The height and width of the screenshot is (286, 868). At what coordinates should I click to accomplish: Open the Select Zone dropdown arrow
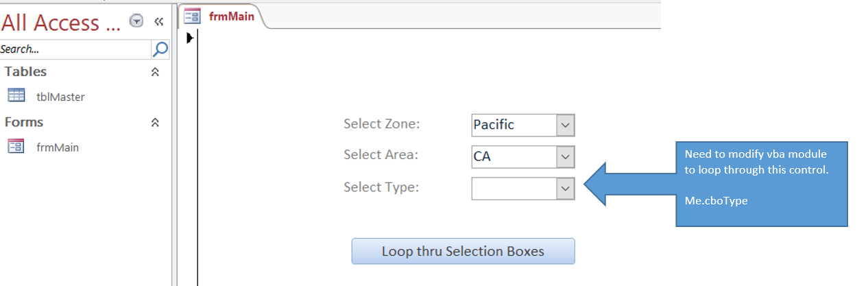tap(565, 125)
